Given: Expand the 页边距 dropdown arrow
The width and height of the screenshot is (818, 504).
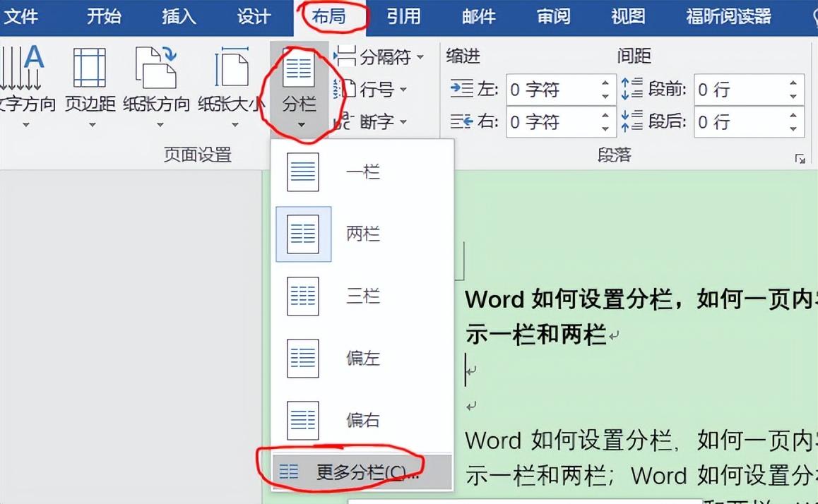Looking at the screenshot, I should click(93, 125).
